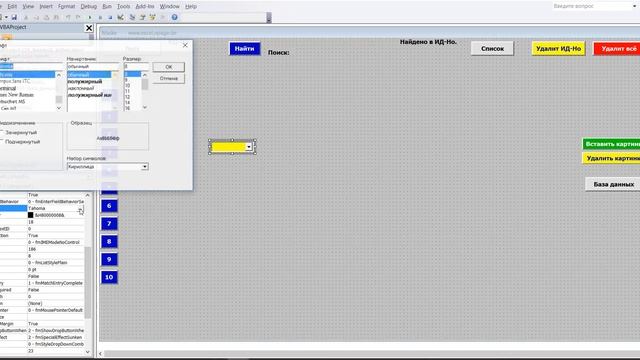Click the ellipsis button beside Tahoma in Properties
Screen dimensions: 640x360
pyautogui.click(x=80, y=208)
